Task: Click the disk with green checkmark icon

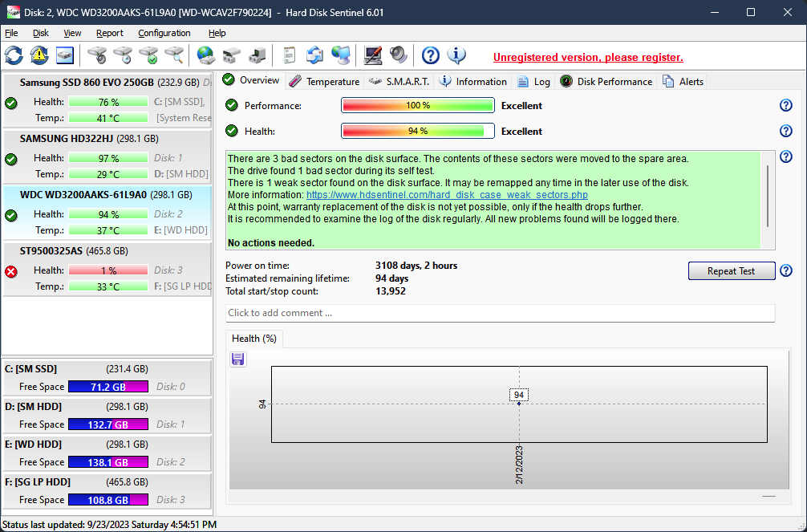Action: pyautogui.click(x=148, y=55)
